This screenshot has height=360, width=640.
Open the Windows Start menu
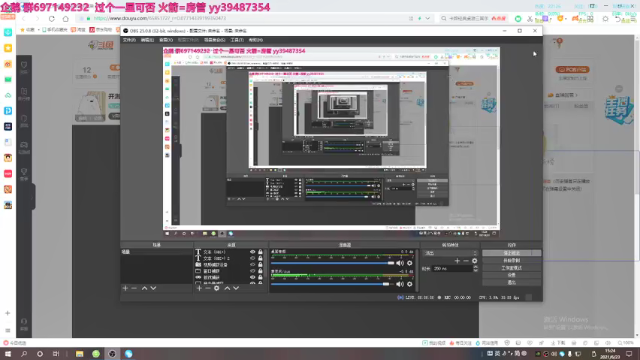[8, 354]
